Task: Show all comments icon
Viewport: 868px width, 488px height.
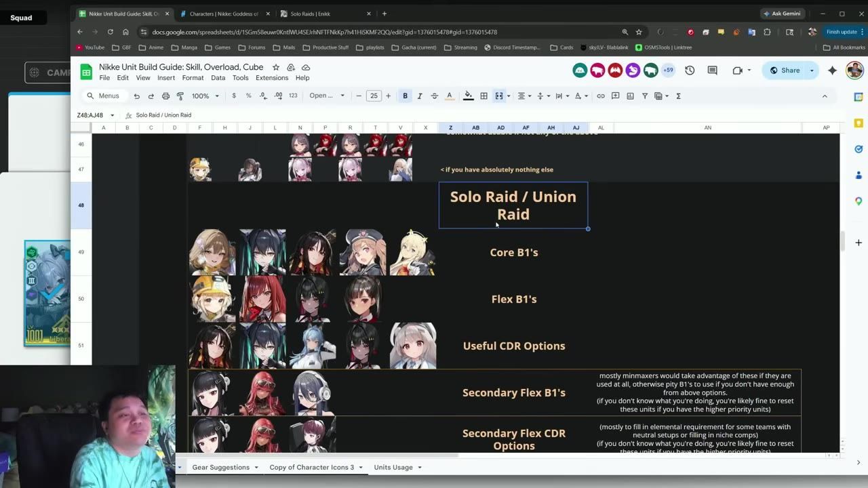Action: tap(712, 70)
